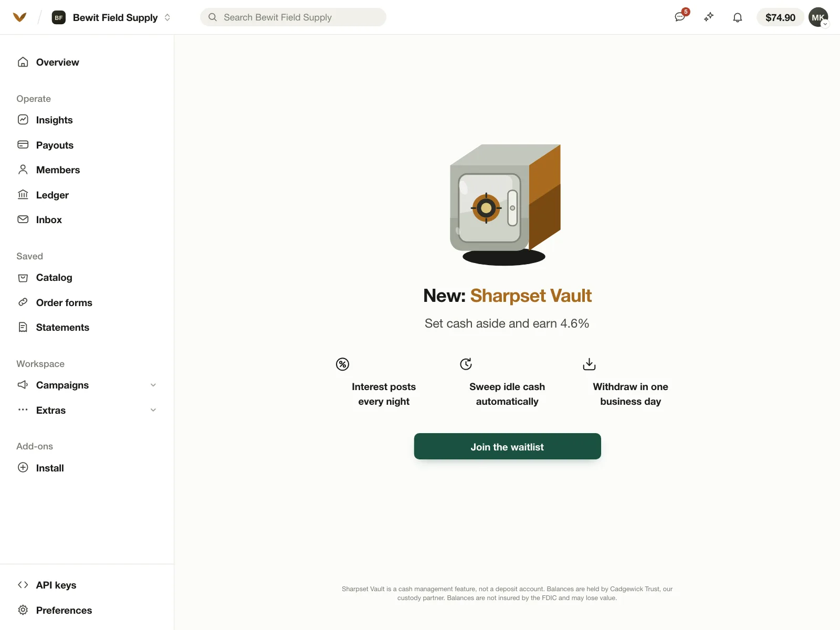
Task: Go to Overview page
Action: pyautogui.click(x=58, y=62)
